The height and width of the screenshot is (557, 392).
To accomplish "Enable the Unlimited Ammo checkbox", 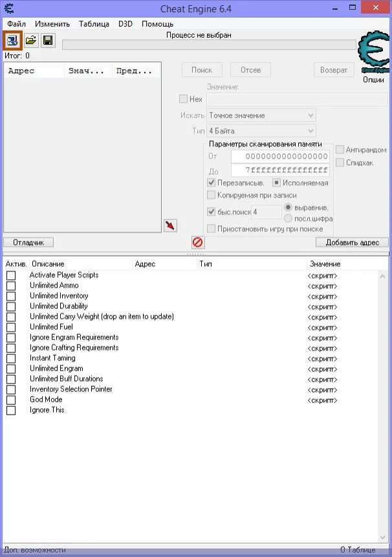I will tap(11, 286).
